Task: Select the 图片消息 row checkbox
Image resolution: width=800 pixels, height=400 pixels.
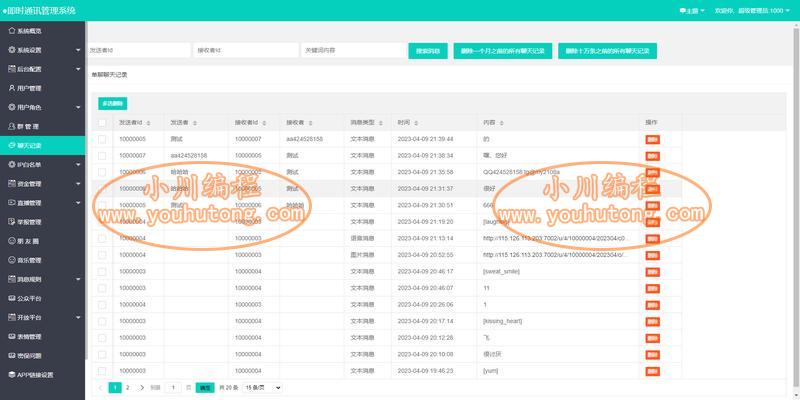Action: pos(102,255)
